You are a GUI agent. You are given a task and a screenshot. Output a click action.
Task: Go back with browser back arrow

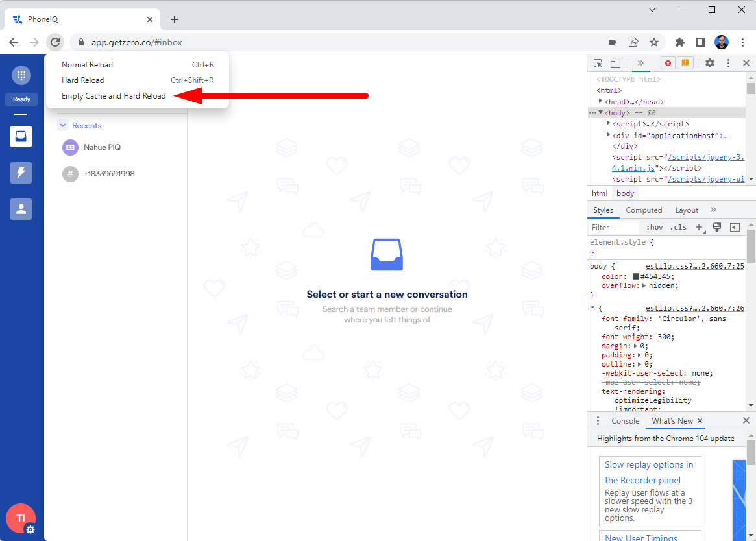(14, 42)
